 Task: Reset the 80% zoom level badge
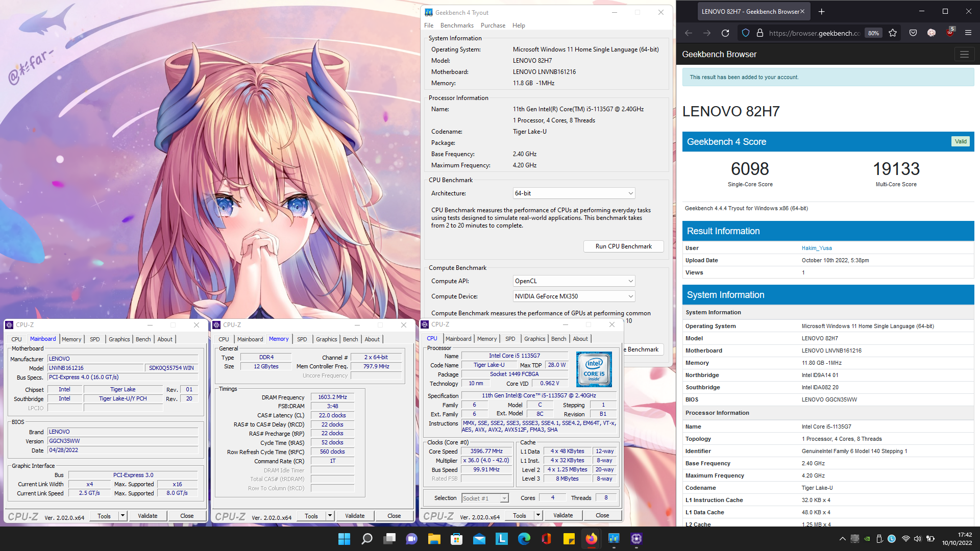point(873,33)
